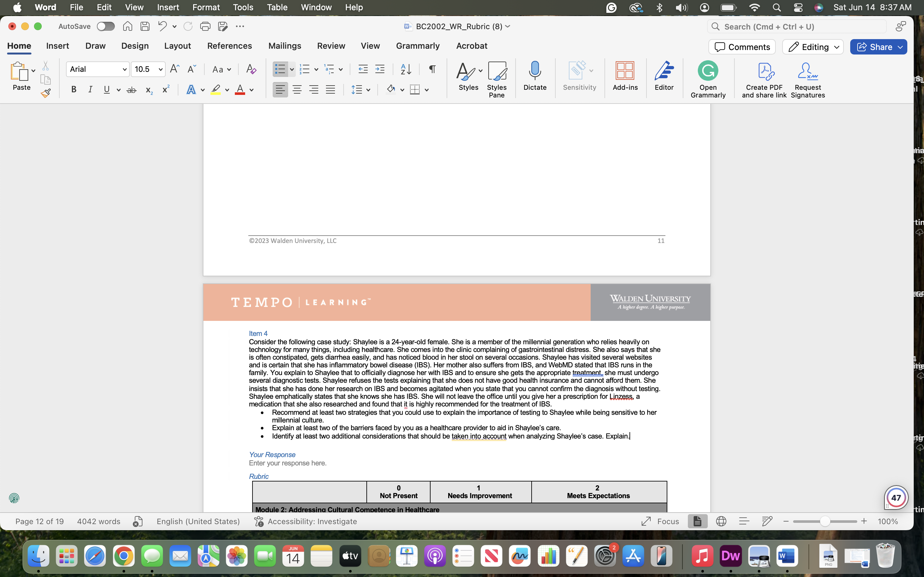Toggle paragraph marks visibility
924x577 pixels.
432,69
